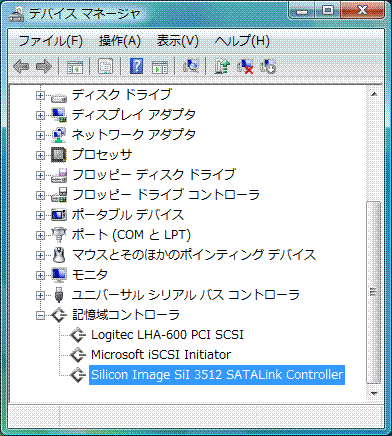Open the Properties toolbar icon
This screenshot has height=436, width=392.
point(105,66)
